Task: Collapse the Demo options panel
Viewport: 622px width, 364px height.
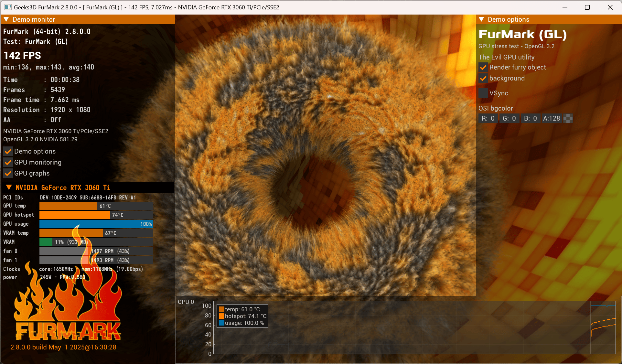Action: point(481,19)
